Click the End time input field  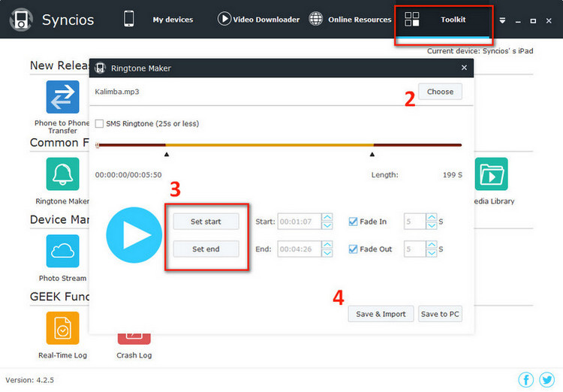pos(300,249)
